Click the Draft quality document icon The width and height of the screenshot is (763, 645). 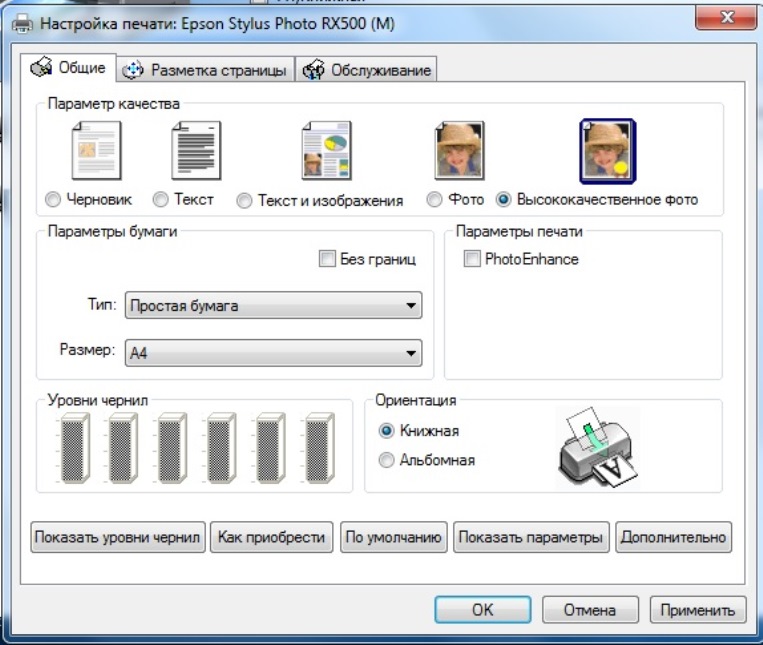pyautogui.click(x=96, y=151)
